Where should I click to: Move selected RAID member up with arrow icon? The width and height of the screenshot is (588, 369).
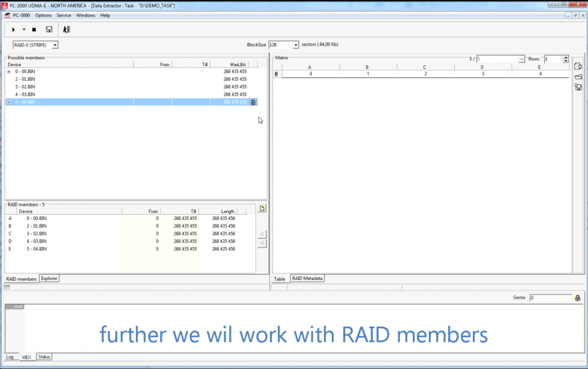click(262, 234)
